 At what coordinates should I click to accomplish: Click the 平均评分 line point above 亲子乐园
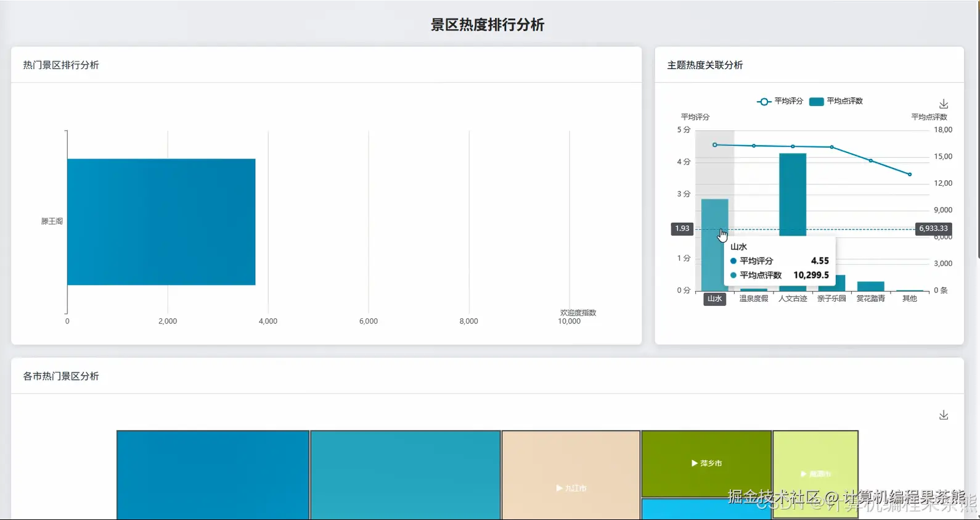[x=831, y=147]
